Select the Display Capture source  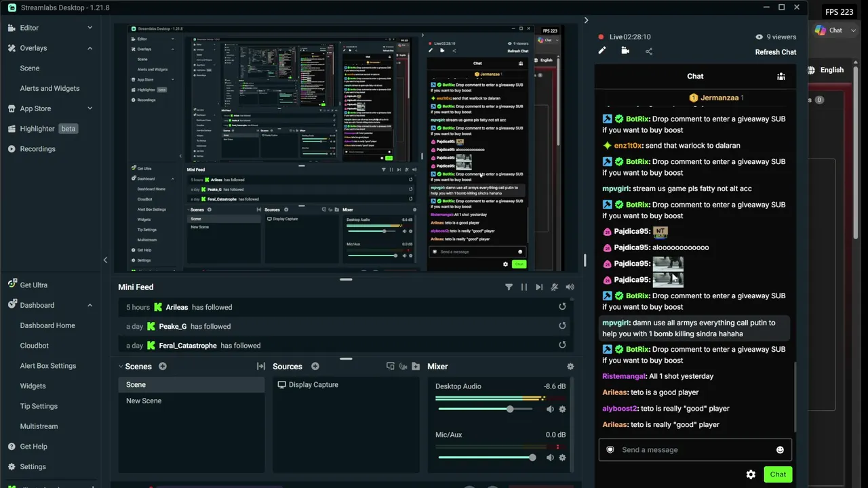point(346,385)
